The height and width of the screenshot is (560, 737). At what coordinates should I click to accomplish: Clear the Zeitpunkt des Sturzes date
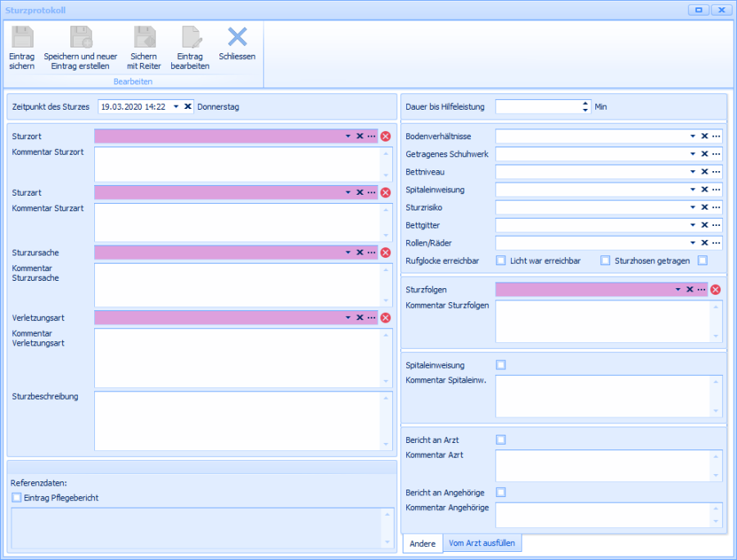pyautogui.click(x=188, y=106)
